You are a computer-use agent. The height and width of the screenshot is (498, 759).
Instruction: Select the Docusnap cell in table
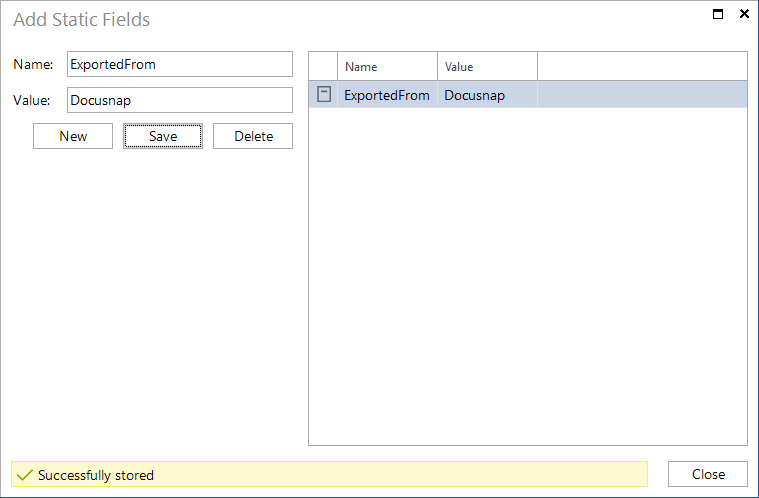coord(487,95)
